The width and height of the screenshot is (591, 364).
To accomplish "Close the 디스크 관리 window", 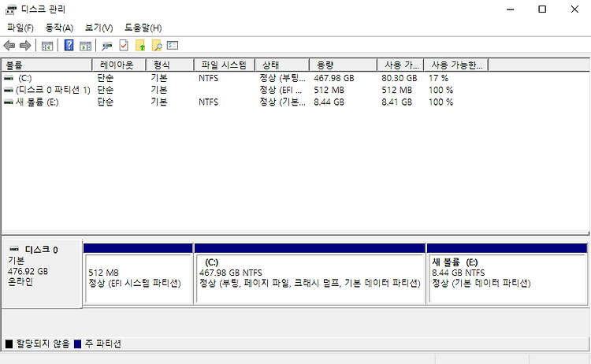I will 574,9.
